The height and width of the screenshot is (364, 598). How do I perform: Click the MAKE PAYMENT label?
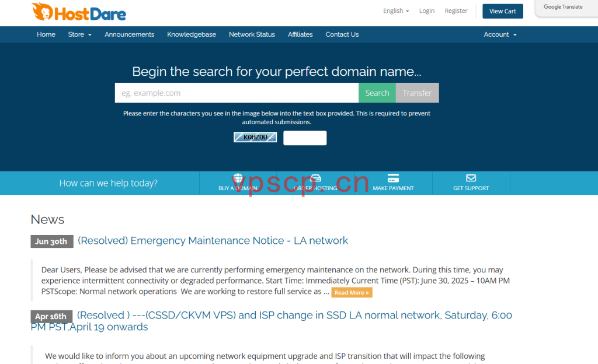point(393,188)
